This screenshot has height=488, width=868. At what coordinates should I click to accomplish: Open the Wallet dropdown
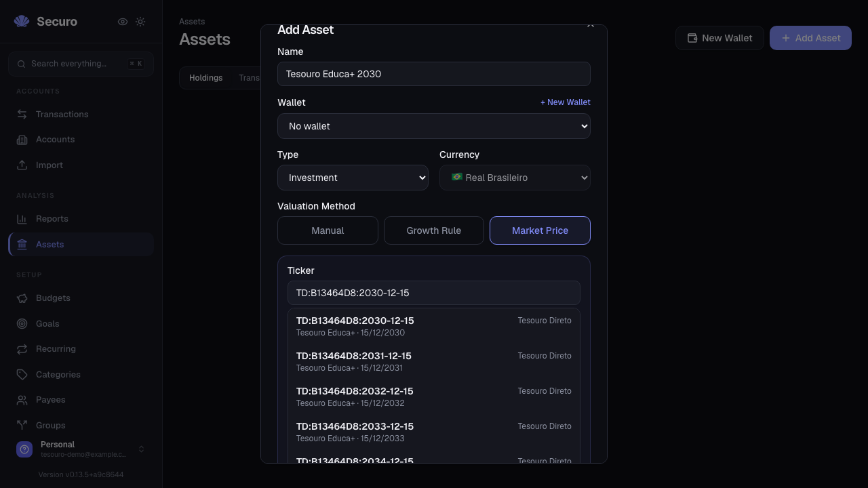(x=434, y=126)
